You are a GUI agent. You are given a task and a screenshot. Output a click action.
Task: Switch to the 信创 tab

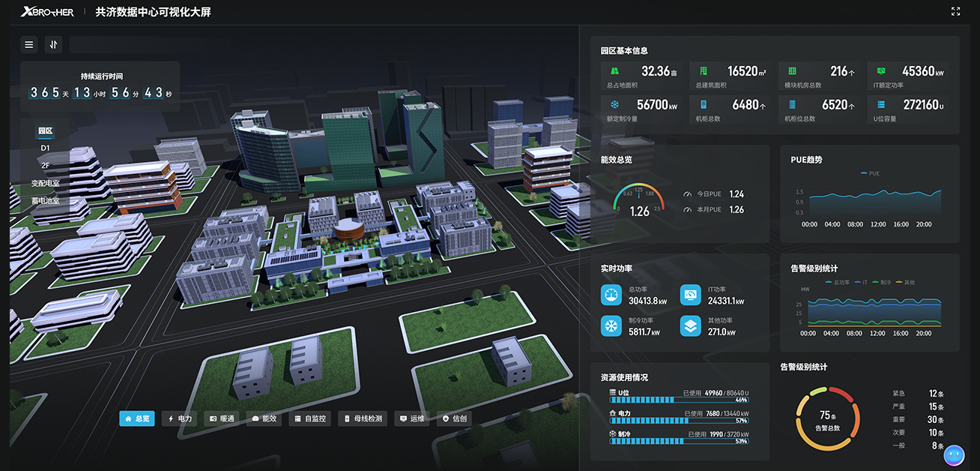click(x=456, y=418)
